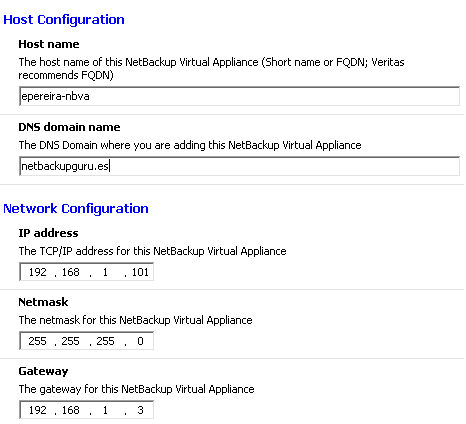This screenshot has height=424, width=466.
Task: Click third octet of Netmask field
Action: click(105, 341)
